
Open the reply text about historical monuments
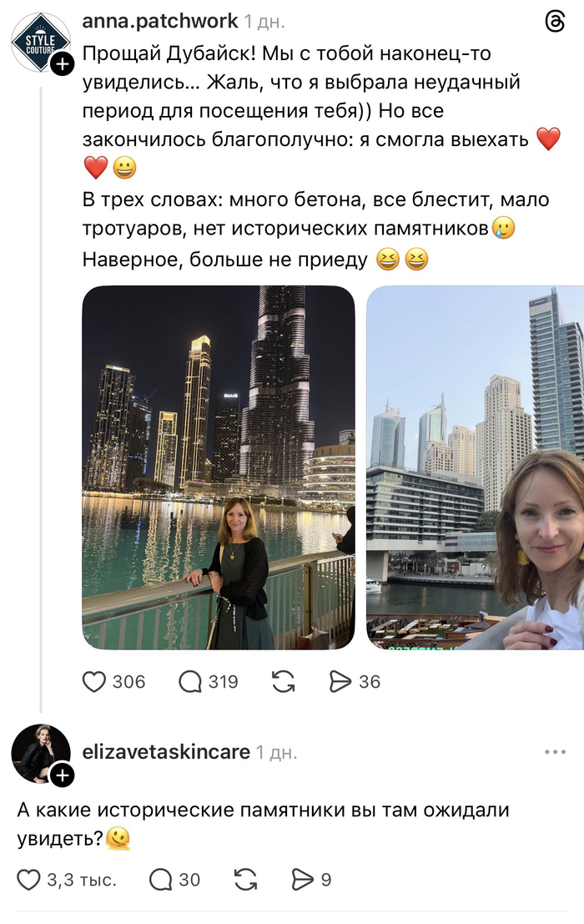point(263,823)
